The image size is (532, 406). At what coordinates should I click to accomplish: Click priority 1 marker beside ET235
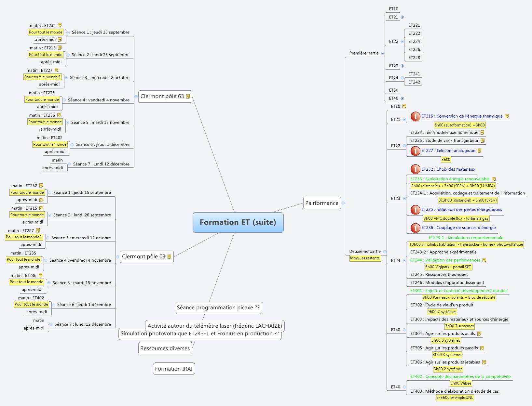point(415,210)
